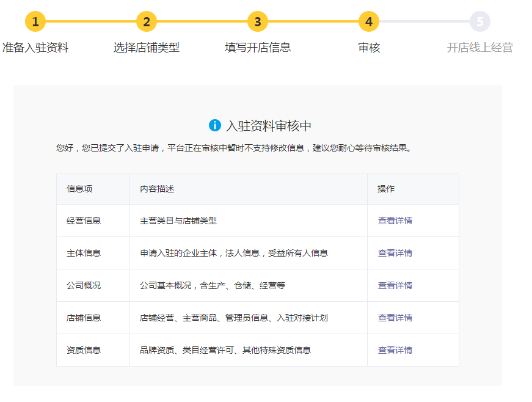This screenshot has height=402, width=532.
Task: Select the 开店线上经营 step label
Action: (479, 48)
